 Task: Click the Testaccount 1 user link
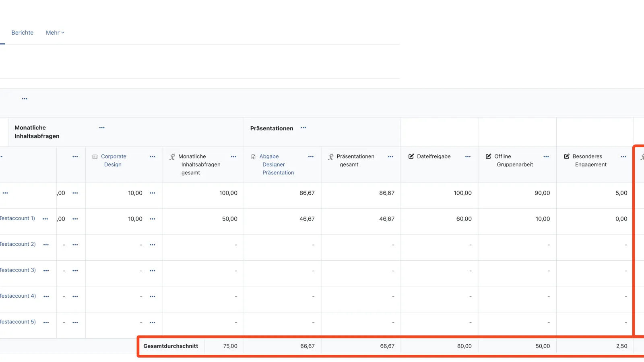pyautogui.click(x=17, y=218)
